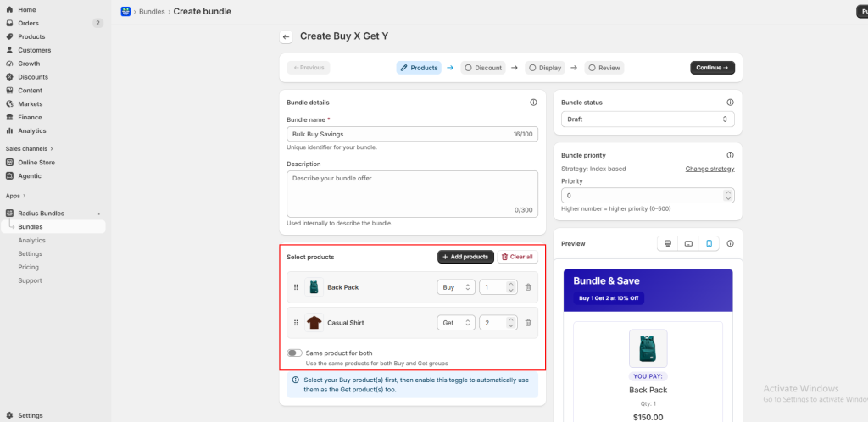Click the Radius Bundles app icon

(9, 213)
